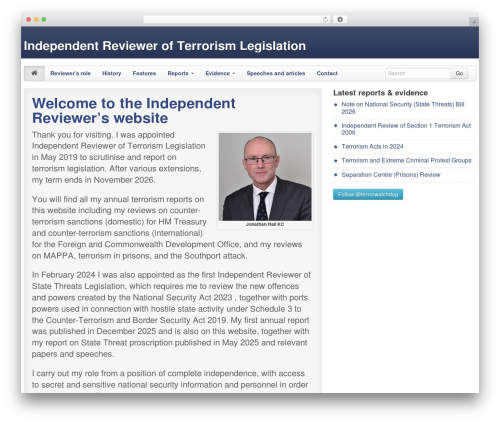The image size is (500, 423).
Task: Click the Welcome to the Independent Reviewer's website heading
Action: pyautogui.click(x=134, y=111)
